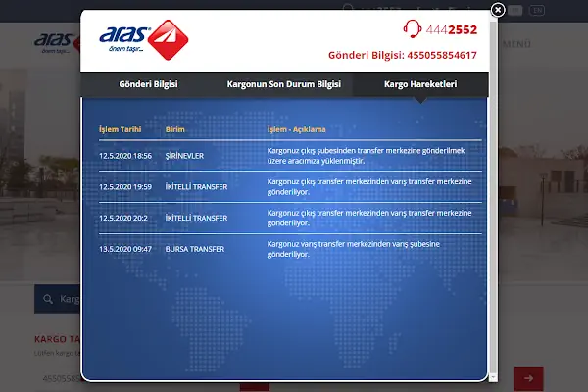The width and height of the screenshot is (588, 392).
Task: Click the İşlem - Açıklama column header
Action: click(296, 129)
